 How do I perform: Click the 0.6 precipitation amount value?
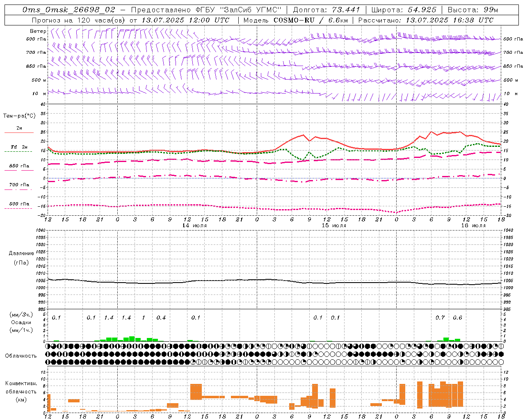457,318
